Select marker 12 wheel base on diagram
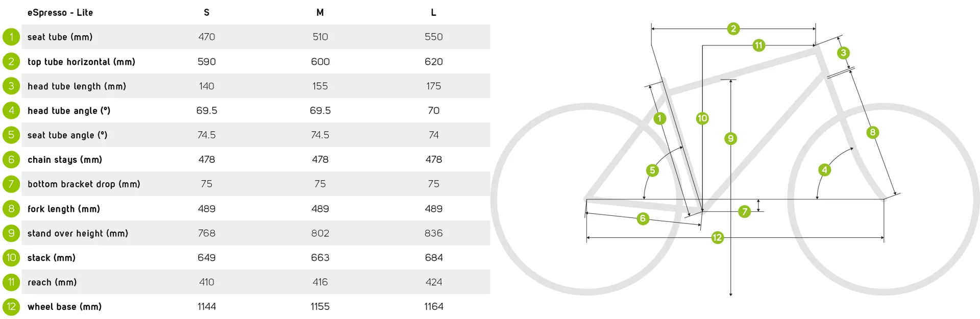This screenshot has height=319, width=980. coord(718,237)
